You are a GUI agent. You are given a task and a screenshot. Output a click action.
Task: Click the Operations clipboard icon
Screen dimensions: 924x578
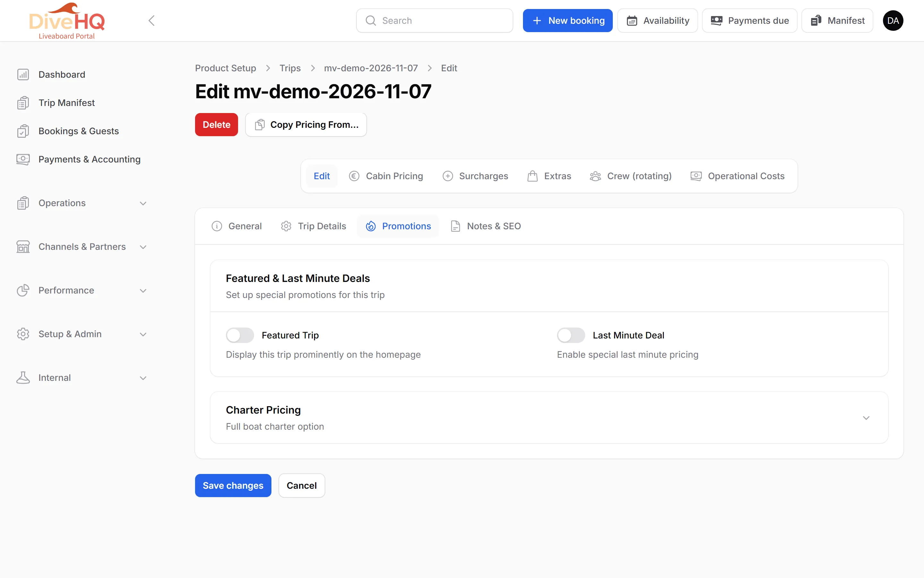(23, 203)
